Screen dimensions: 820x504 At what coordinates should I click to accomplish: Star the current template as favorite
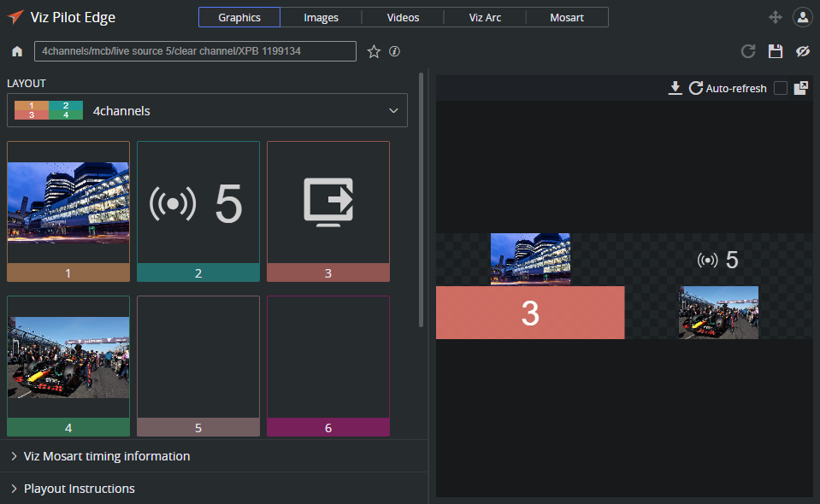(374, 52)
